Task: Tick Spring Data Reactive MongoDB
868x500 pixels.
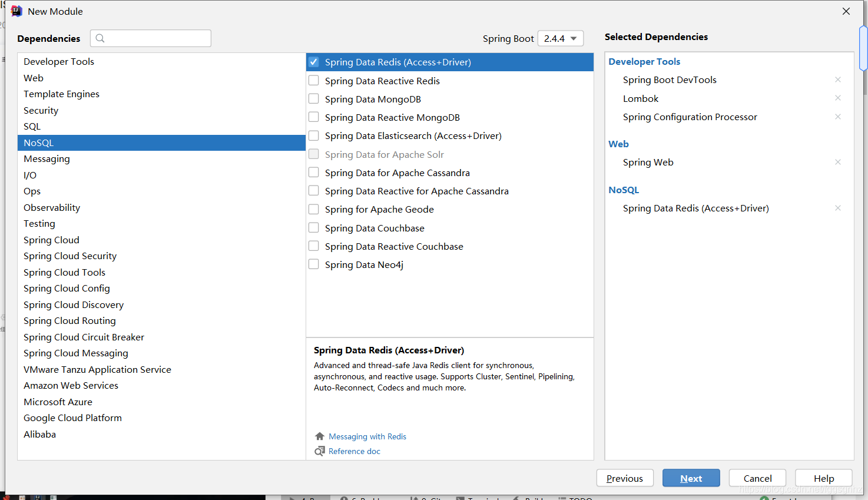Action: point(314,117)
